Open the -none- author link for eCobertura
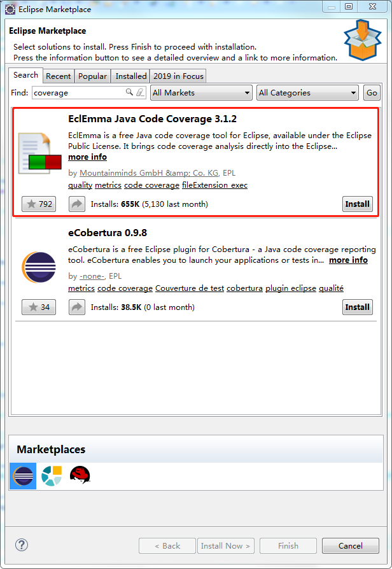The width and height of the screenshot is (392, 569). point(92,276)
